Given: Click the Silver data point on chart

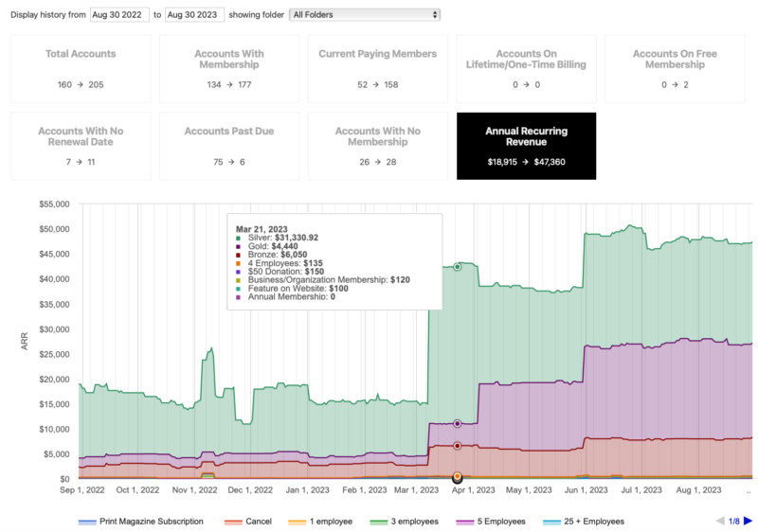Looking at the screenshot, I should click(x=457, y=267).
